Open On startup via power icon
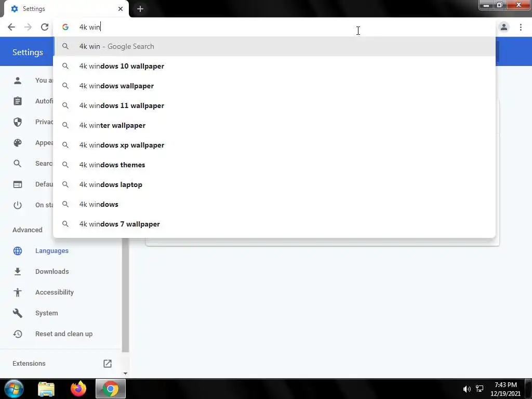This screenshot has width=532, height=399. [x=18, y=205]
